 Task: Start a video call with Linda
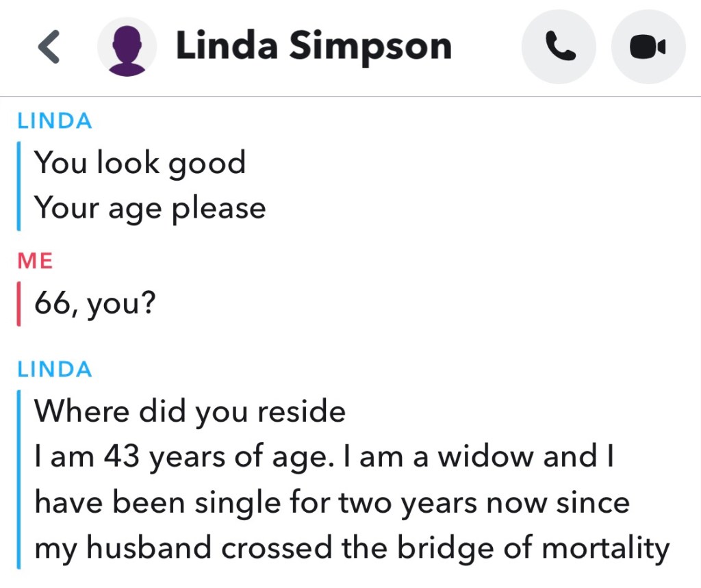point(647,47)
